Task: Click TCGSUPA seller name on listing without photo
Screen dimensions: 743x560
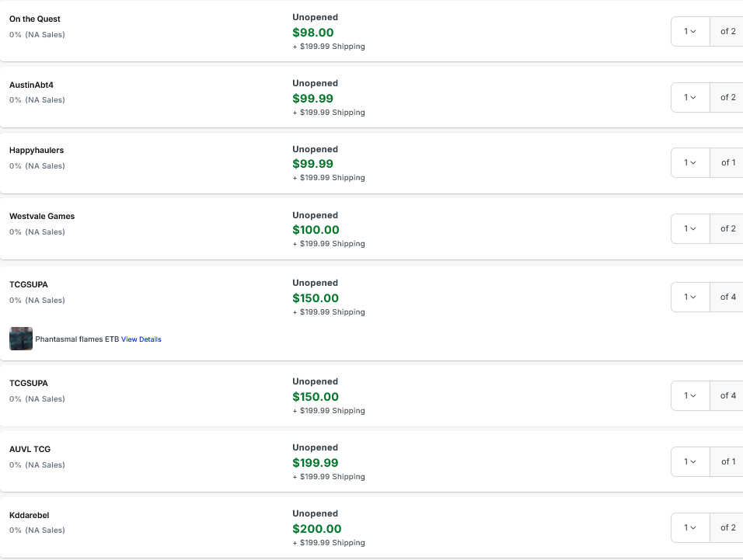Action: click(28, 383)
